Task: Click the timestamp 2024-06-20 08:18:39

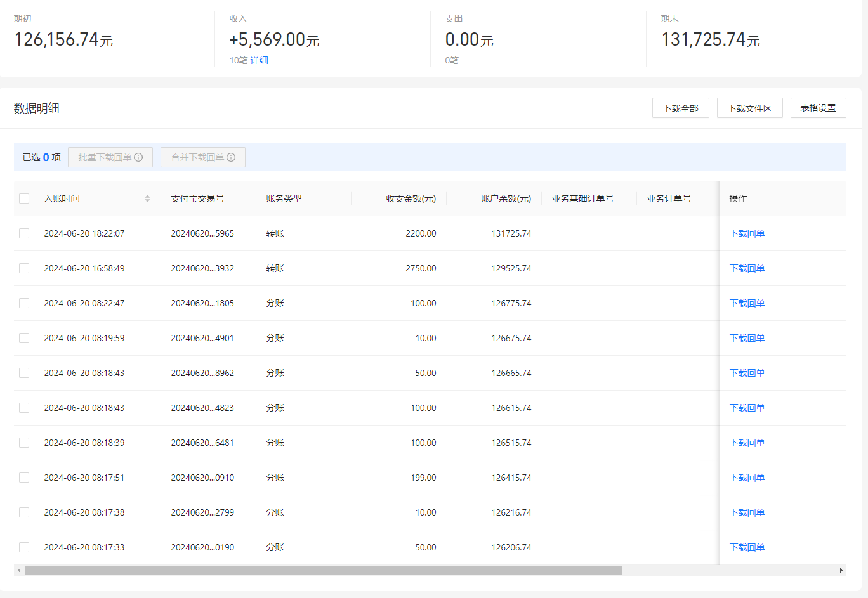Action: point(84,443)
